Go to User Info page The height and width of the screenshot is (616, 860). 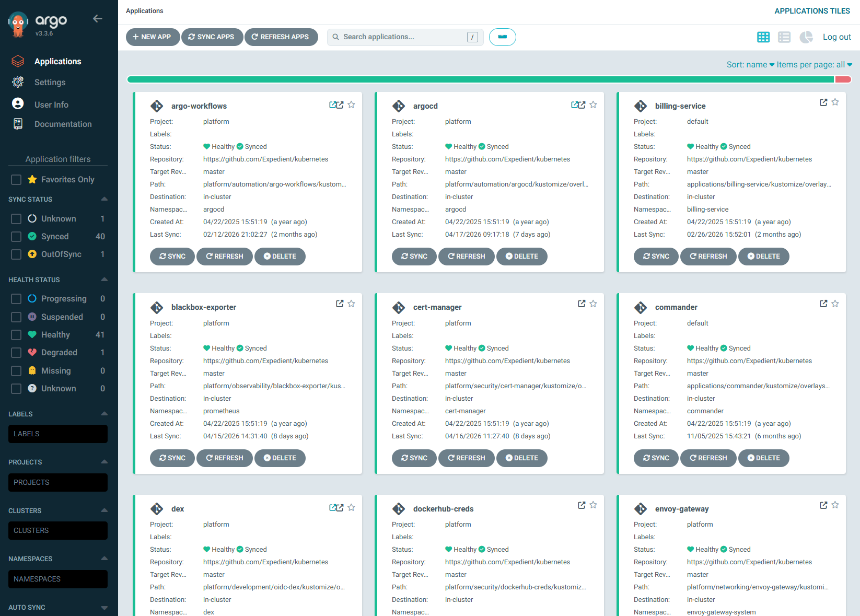point(51,104)
